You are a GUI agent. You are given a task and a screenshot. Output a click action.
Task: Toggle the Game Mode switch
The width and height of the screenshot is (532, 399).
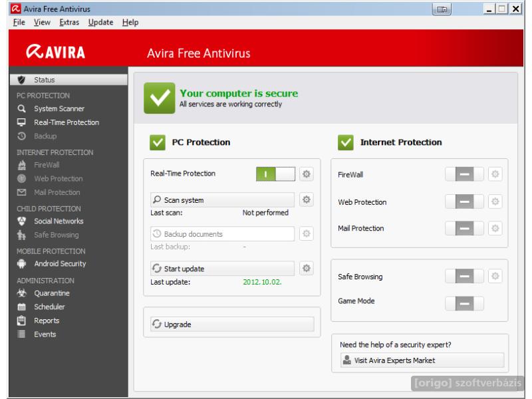[x=464, y=303]
